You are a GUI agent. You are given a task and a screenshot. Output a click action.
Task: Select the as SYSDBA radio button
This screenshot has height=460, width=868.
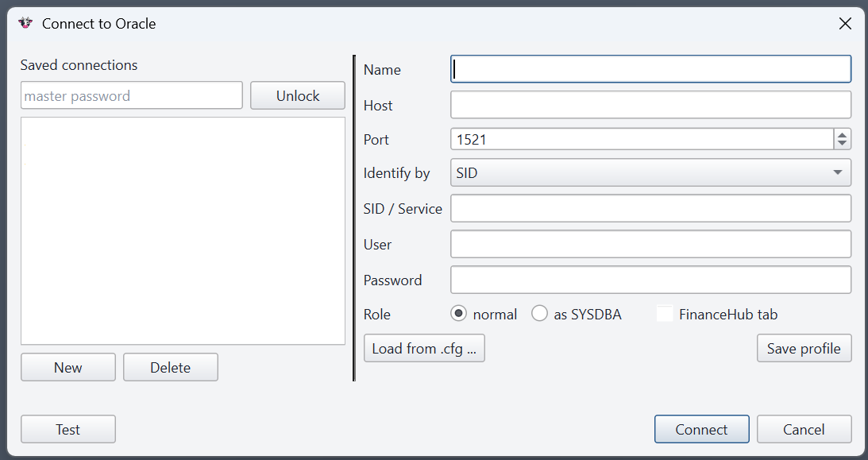click(539, 314)
